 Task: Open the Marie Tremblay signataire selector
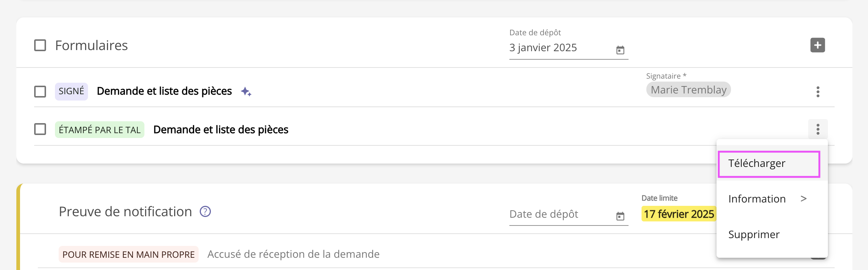click(x=688, y=90)
